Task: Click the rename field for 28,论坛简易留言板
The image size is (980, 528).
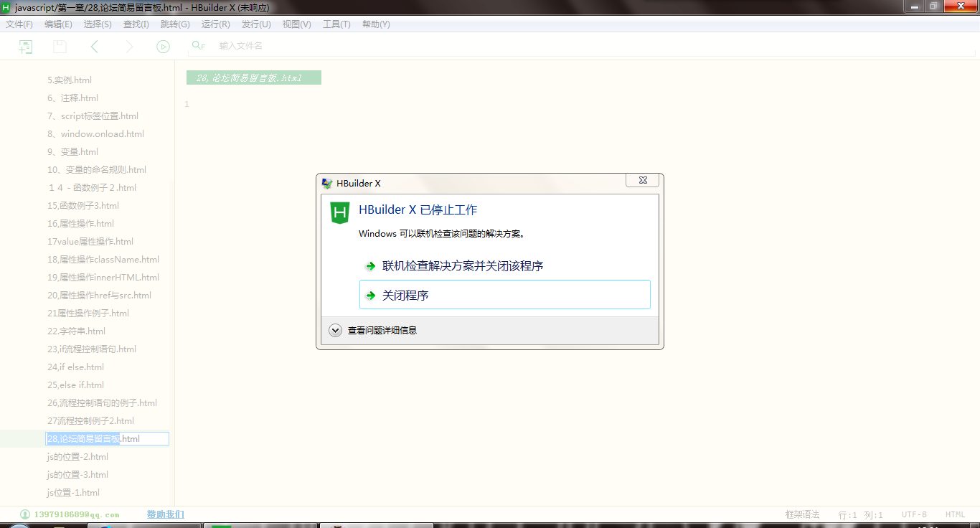Action: (x=108, y=438)
